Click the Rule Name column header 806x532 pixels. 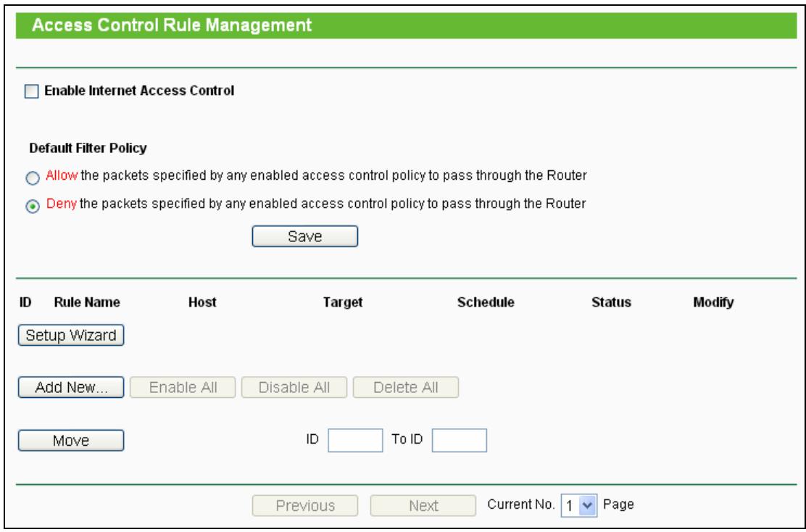[87, 302]
